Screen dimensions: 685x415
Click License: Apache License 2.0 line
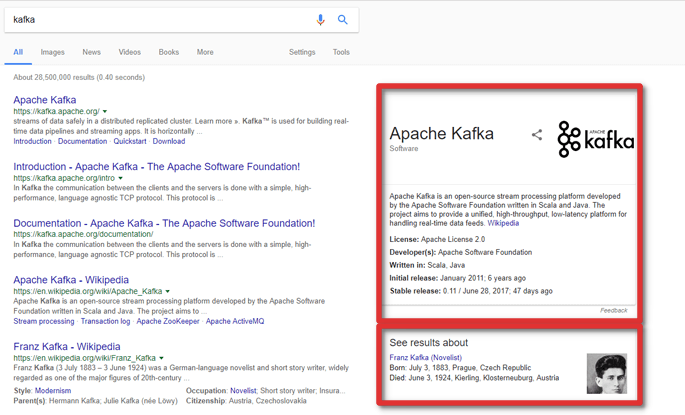[437, 239]
